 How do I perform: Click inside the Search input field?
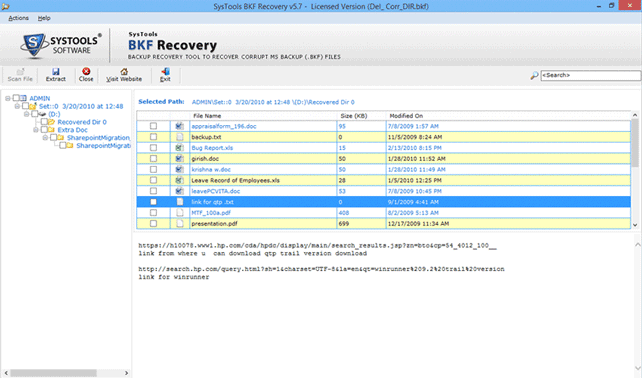[590, 75]
